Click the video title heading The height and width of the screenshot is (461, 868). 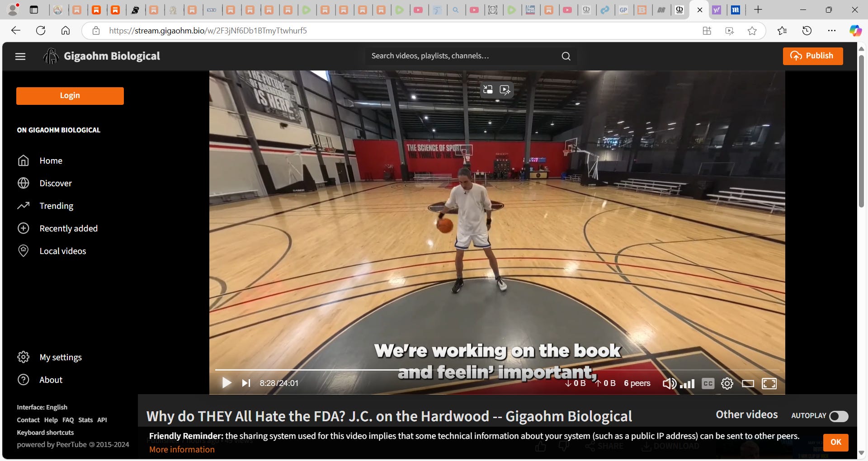pos(389,416)
